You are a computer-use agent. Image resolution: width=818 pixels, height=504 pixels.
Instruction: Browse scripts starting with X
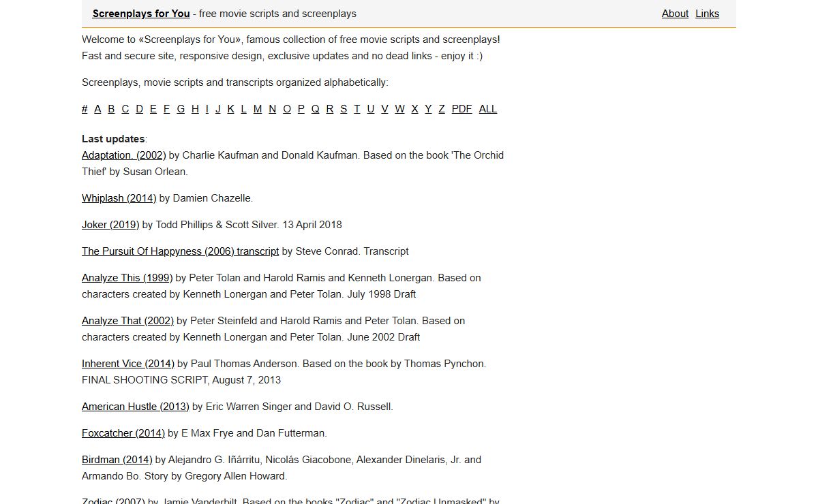414,109
